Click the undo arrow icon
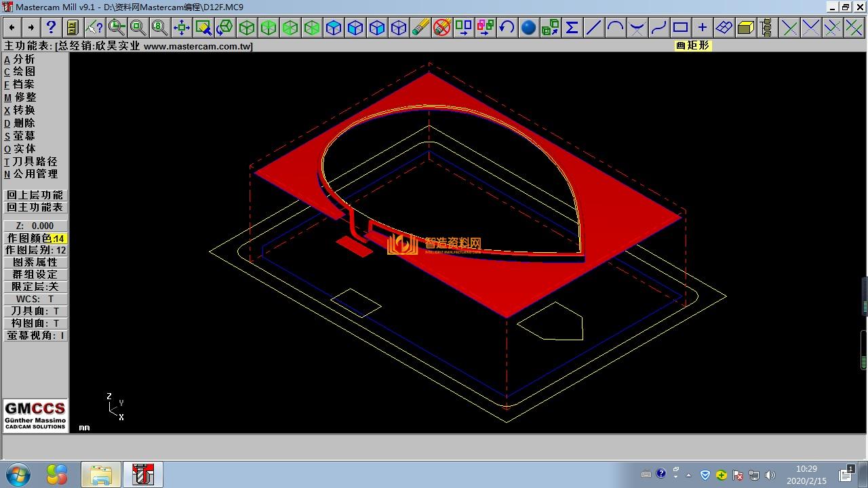Image resolution: width=868 pixels, height=488 pixels. 507,28
